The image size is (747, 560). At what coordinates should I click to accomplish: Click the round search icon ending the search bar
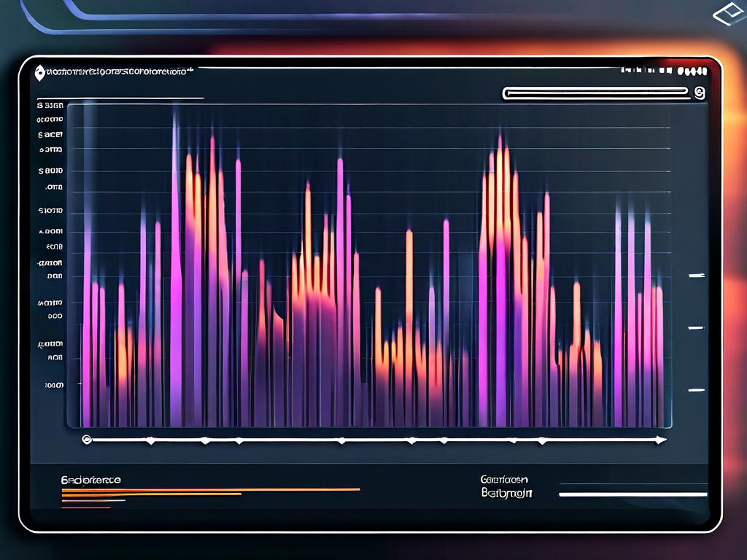coord(699,93)
